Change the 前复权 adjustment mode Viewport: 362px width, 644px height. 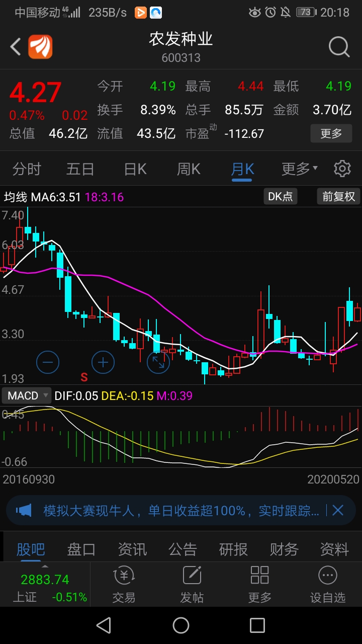coord(338,196)
